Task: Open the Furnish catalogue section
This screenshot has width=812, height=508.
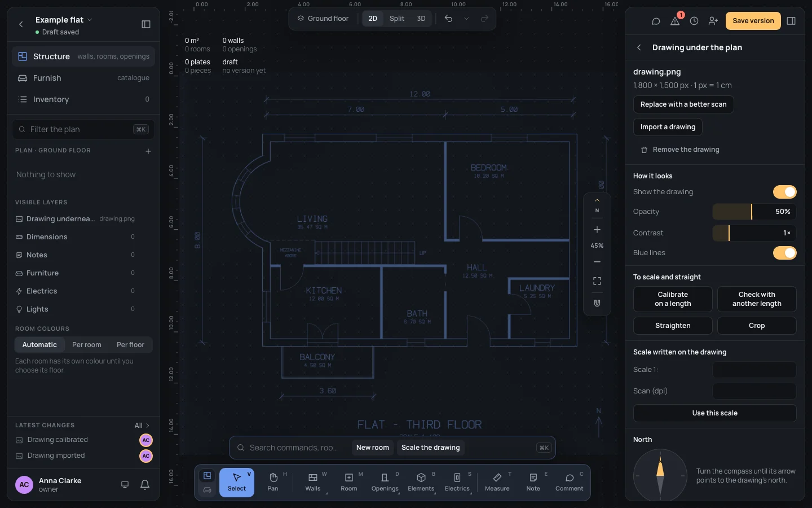Action: (x=83, y=78)
